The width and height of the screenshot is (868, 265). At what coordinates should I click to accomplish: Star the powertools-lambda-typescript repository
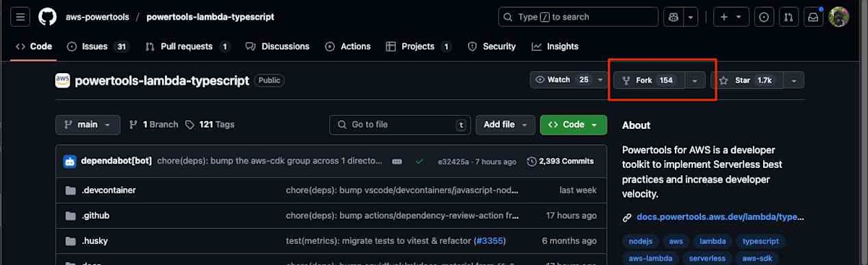click(744, 80)
